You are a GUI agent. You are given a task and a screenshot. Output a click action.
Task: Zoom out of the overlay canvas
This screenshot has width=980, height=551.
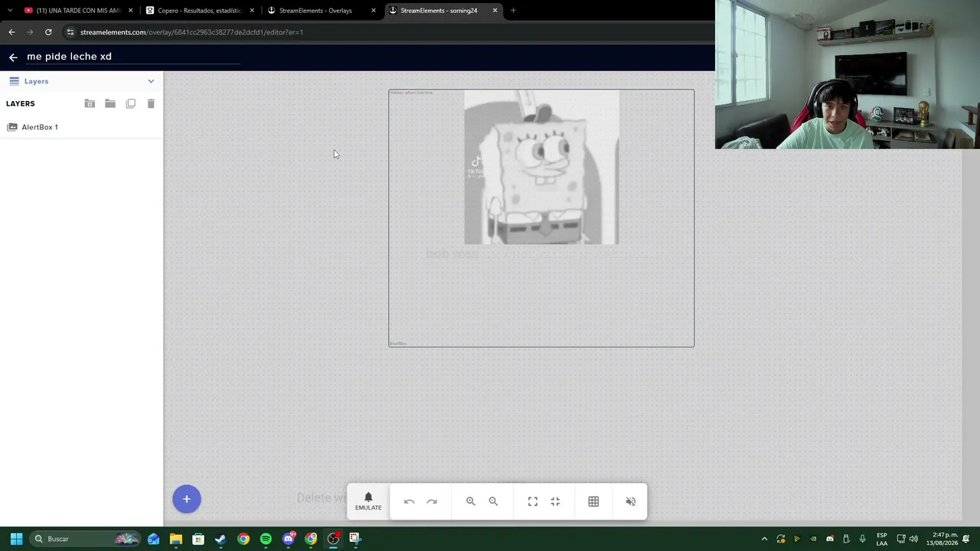pyautogui.click(x=493, y=501)
